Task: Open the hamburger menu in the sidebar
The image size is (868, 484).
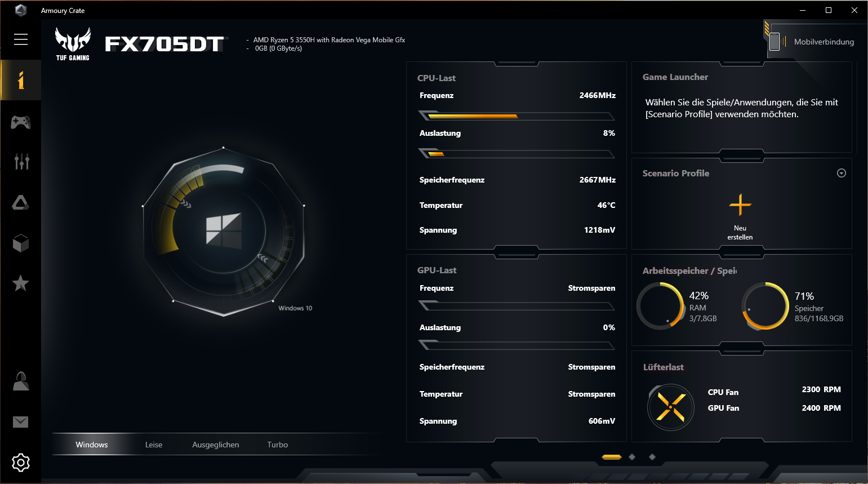Action: tap(21, 39)
